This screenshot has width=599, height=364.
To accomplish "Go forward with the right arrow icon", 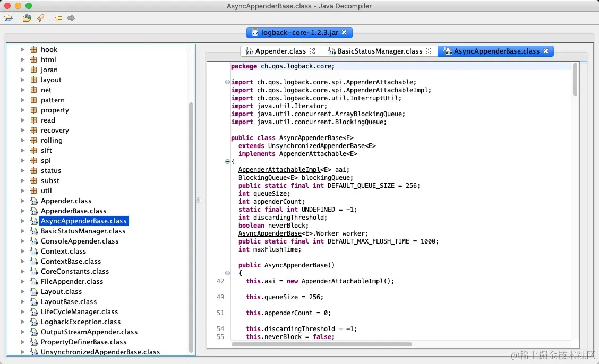I will (x=71, y=18).
